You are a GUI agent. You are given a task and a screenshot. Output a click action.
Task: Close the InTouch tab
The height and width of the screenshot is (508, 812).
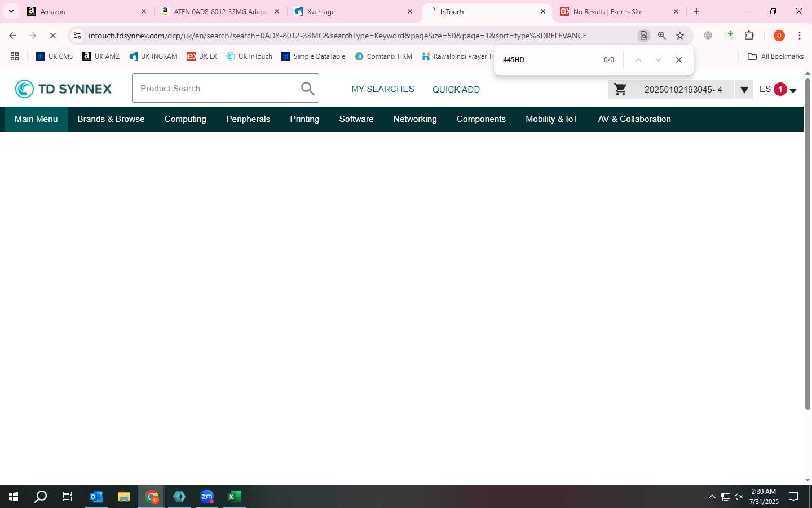point(543,11)
